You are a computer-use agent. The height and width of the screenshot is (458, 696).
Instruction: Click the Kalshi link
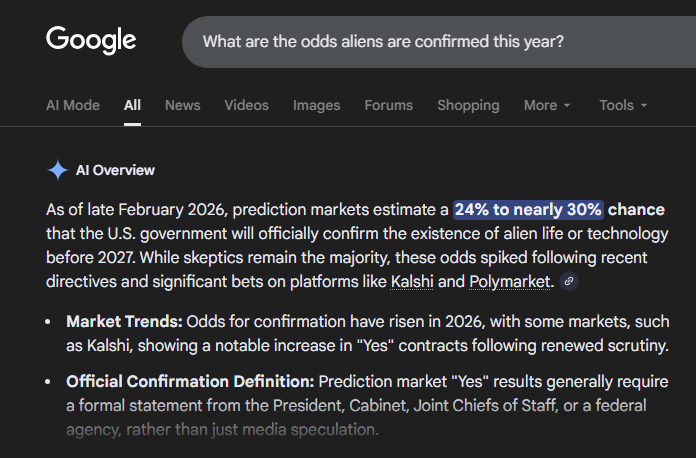point(413,282)
